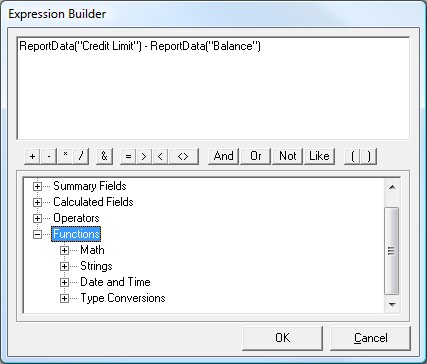Insert the minus operator button
The width and height of the screenshot is (427, 364).
click(x=49, y=156)
